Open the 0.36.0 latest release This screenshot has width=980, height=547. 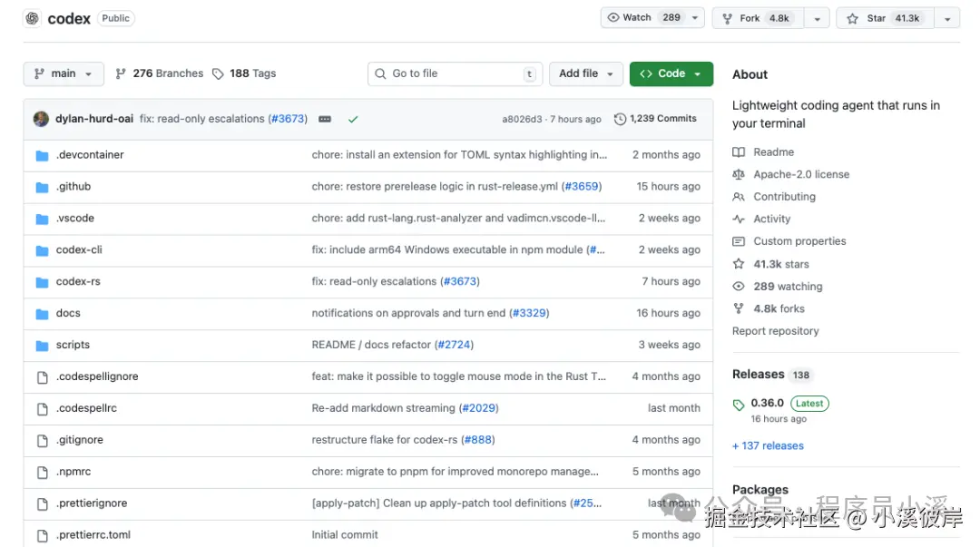coord(767,403)
